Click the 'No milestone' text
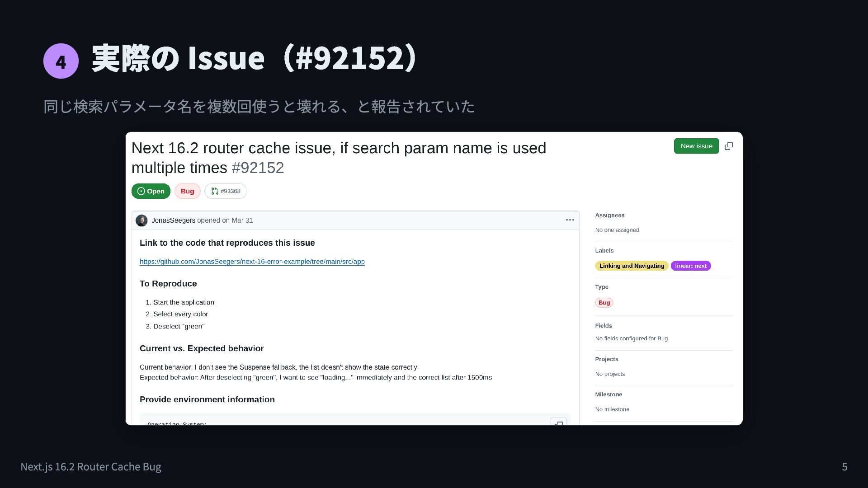 [x=612, y=409]
